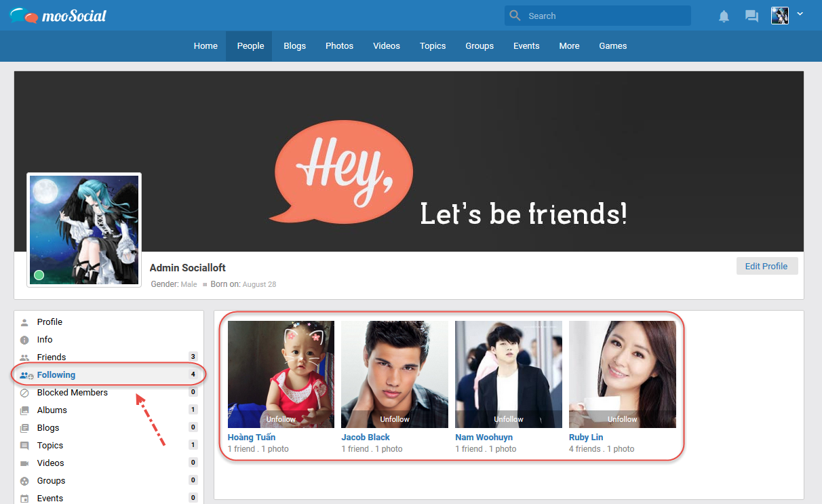Select Videos in the sidebar
The image size is (822, 504).
coord(51,463)
